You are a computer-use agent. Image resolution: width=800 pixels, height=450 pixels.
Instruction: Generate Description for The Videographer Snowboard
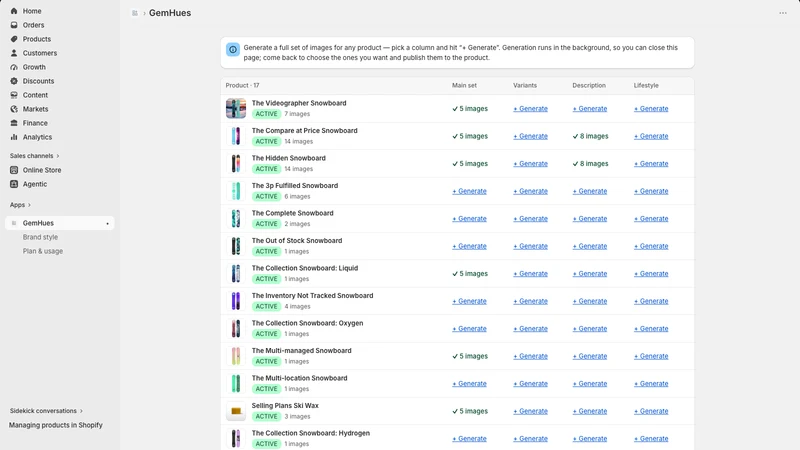click(590, 109)
